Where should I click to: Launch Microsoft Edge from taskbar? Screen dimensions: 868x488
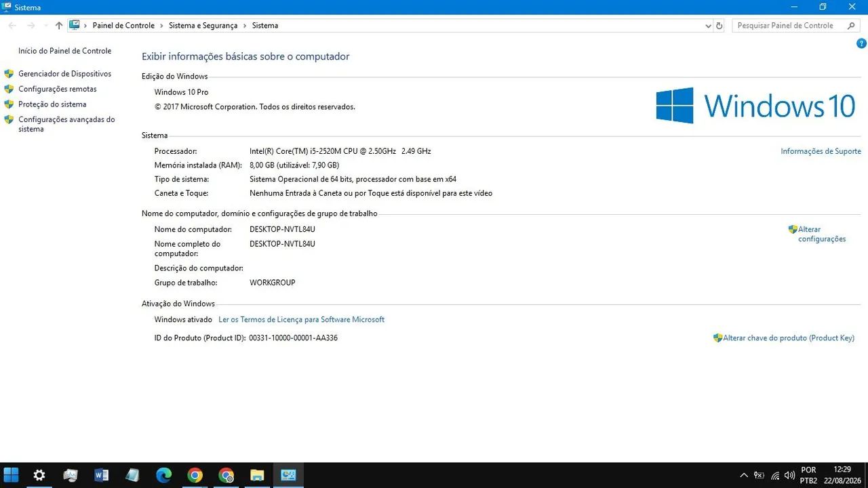(x=164, y=475)
